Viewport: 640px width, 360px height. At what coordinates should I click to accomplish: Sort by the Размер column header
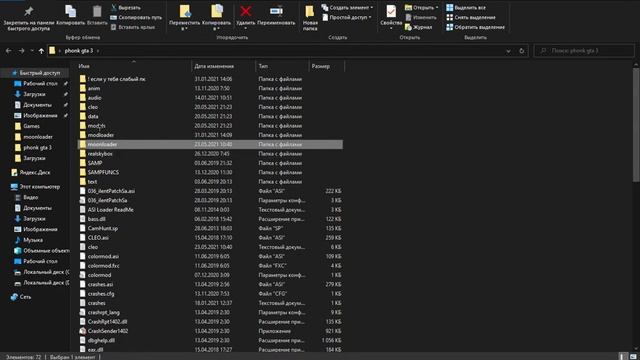click(x=327, y=66)
